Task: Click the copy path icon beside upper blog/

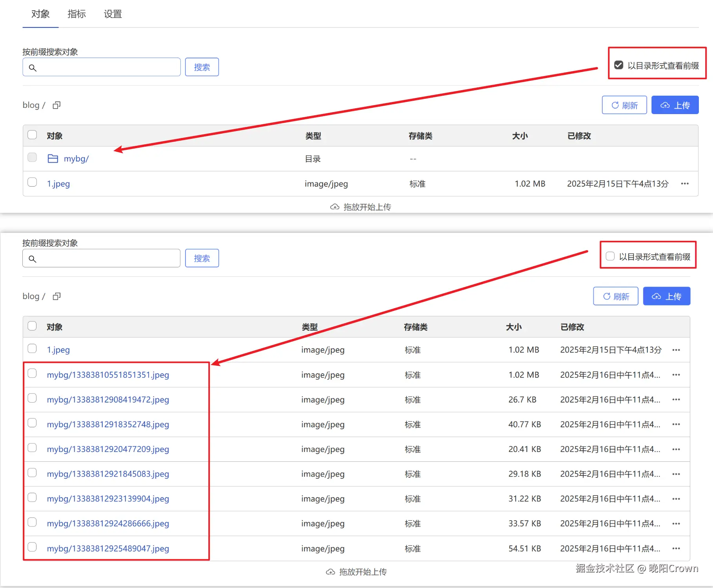Action: click(57, 105)
